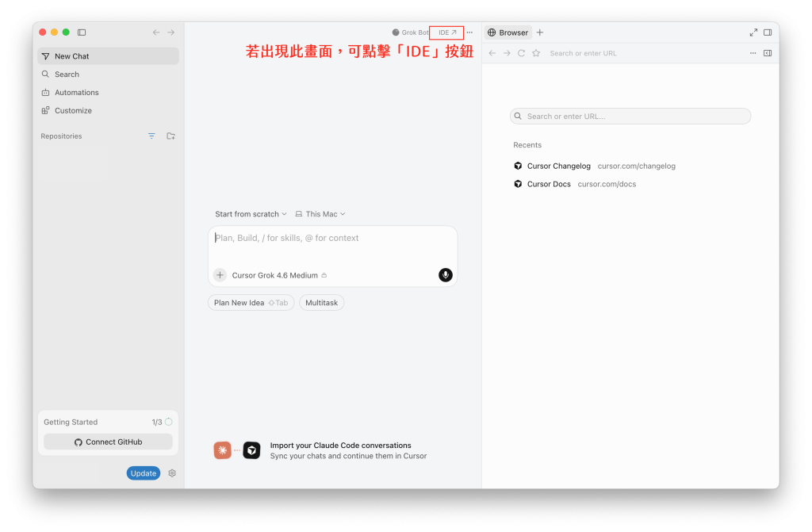The width and height of the screenshot is (812, 532).
Task: Go forward with the sidebar forward arrow
Action: tap(171, 33)
